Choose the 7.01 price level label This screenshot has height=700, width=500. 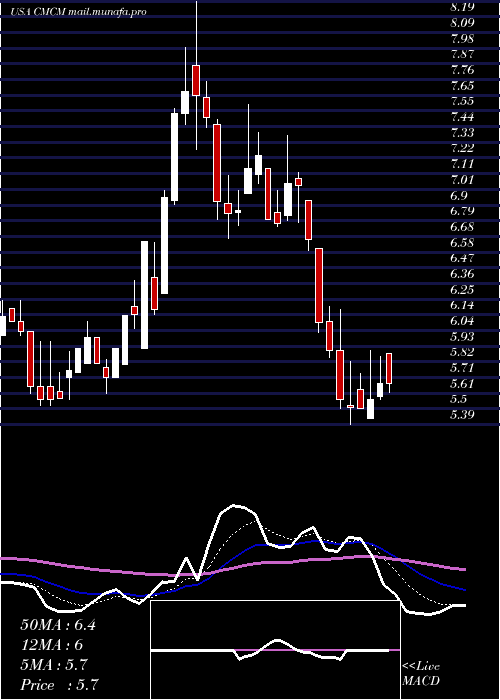pyautogui.click(x=462, y=180)
